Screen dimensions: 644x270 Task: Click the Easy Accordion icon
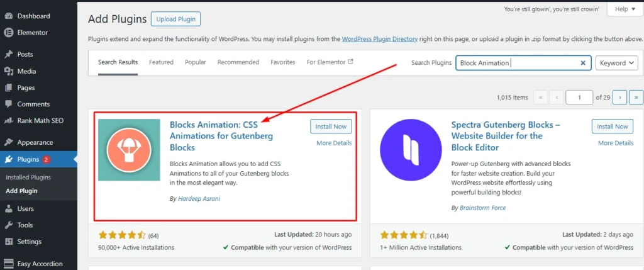tap(8, 264)
